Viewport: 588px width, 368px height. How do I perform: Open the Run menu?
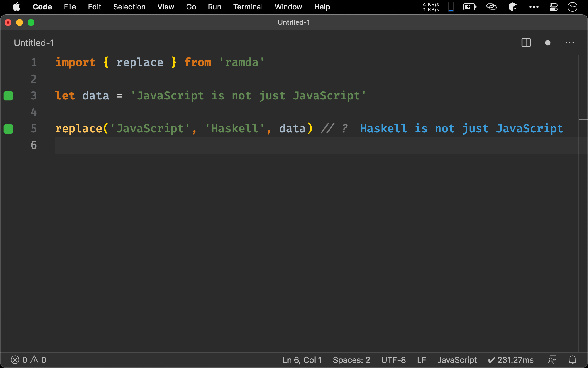click(214, 7)
